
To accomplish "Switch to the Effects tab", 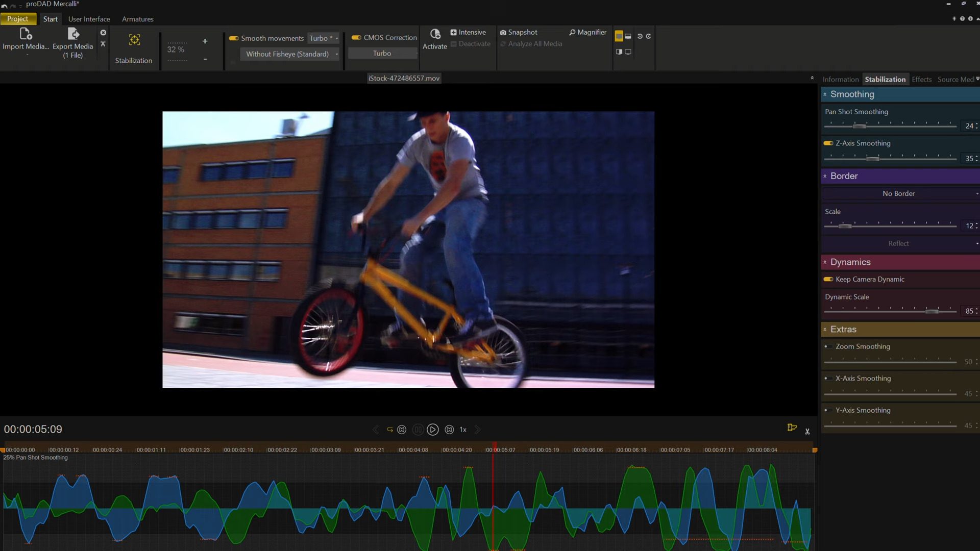I will coord(921,79).
